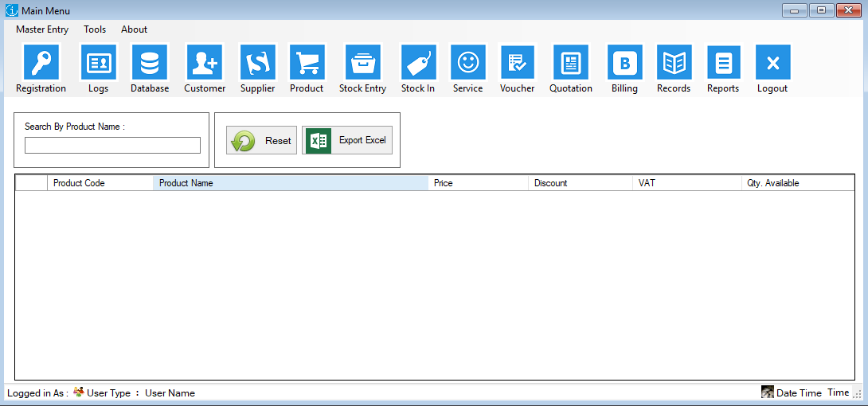Click the grid's row selector header cell
The image size is (868, 406).
pyautogui.click(x=32, y=183)
